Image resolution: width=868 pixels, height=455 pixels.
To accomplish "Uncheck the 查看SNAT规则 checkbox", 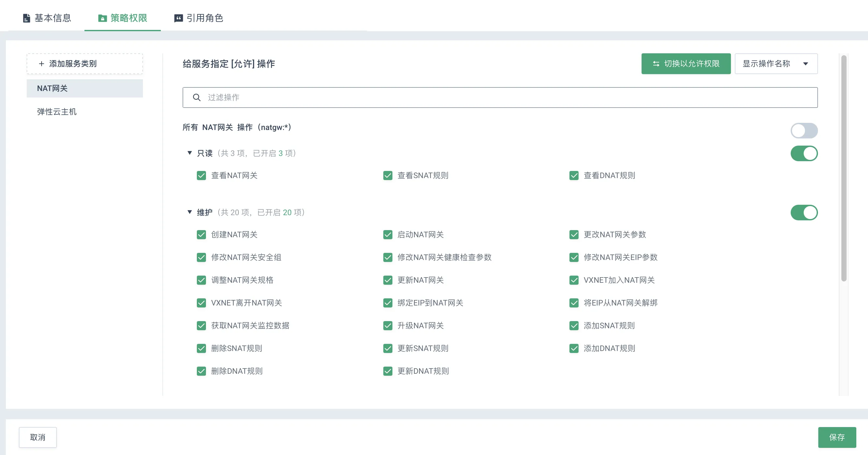I will tap(388, 175).
